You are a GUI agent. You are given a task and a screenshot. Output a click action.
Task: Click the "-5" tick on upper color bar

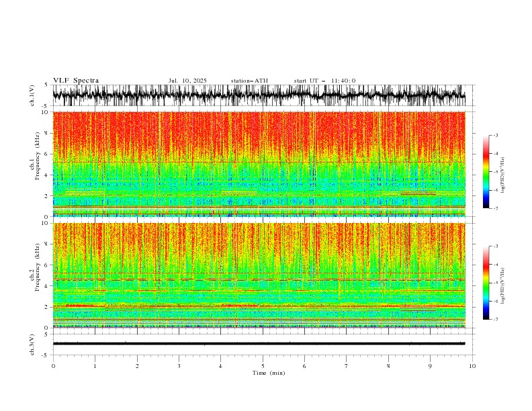click(495, 172)
